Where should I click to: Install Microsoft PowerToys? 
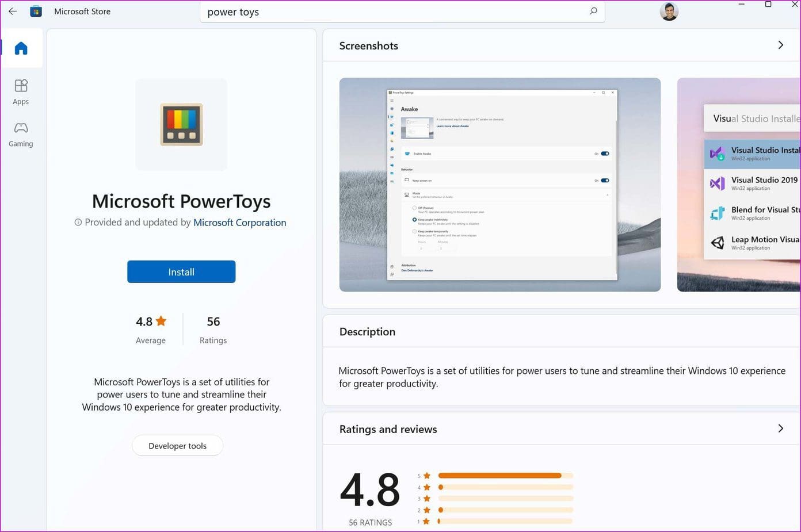tap(181, 271)
